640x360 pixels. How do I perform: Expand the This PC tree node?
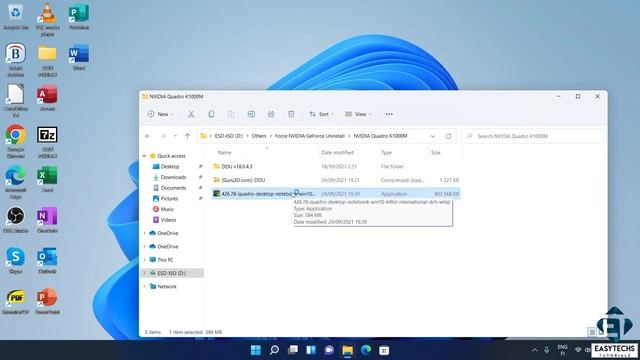click(144, 260)
